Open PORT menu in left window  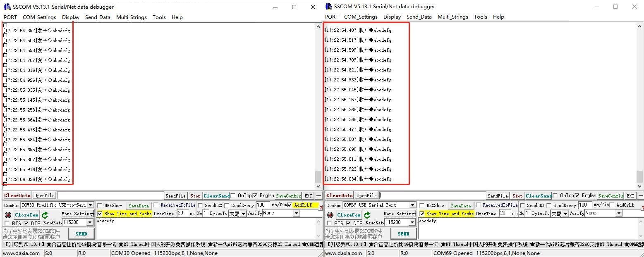[10, 17]
